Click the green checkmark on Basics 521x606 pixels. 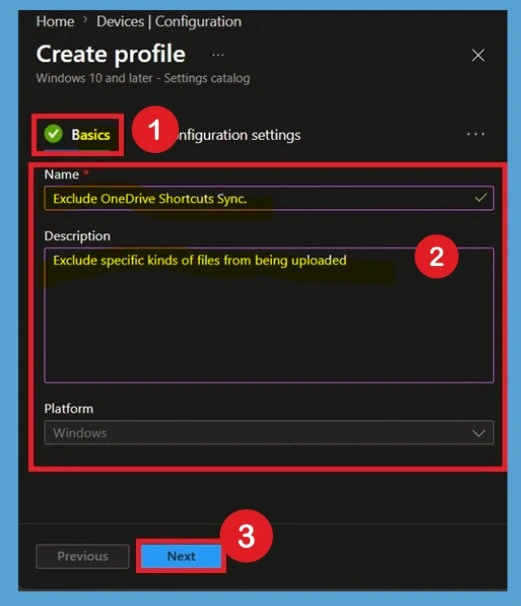click(53, 134)
